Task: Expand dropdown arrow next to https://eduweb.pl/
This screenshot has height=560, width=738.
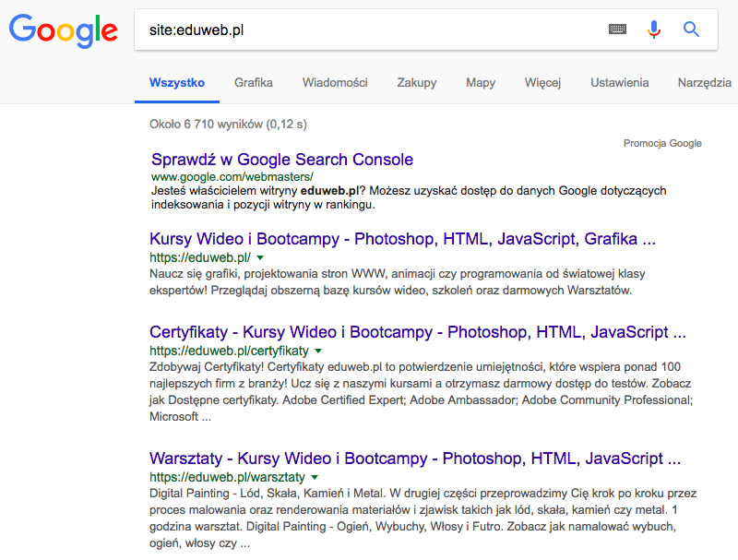Action: [x=260, y=257]
